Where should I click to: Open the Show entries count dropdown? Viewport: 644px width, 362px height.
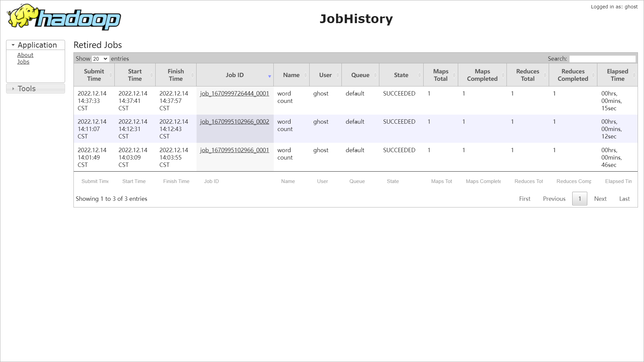tap(100, 59)
